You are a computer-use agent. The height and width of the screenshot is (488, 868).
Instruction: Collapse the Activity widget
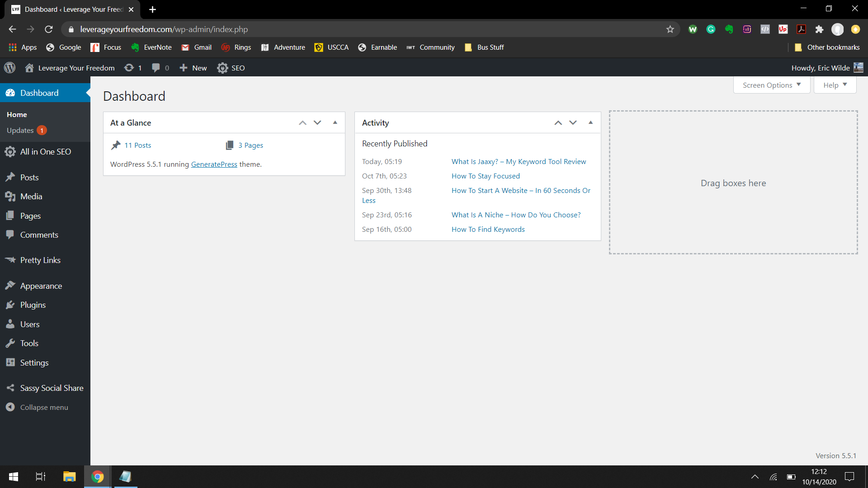click(x=590, y=122)
